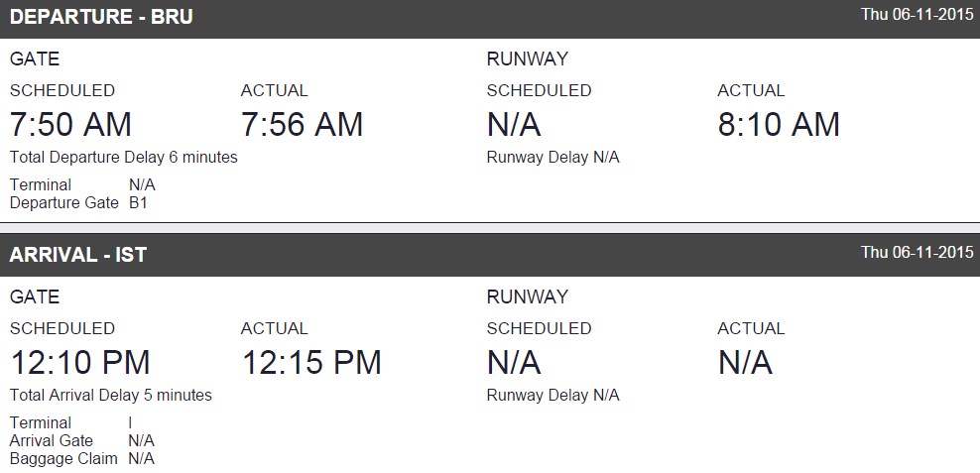Click the arrival Runway Delay N/A text
Image resolution: width=980 pixels, height=473 pixels.
552,395
